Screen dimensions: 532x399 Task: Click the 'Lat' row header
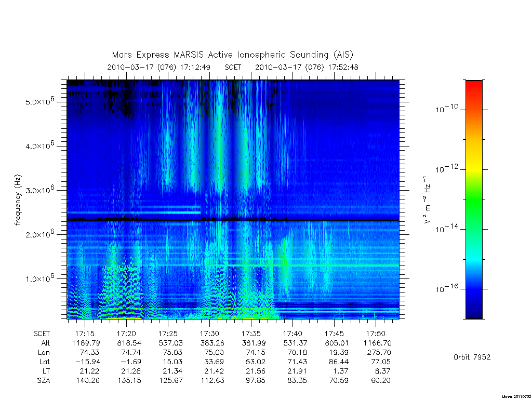tap(45, 362)
